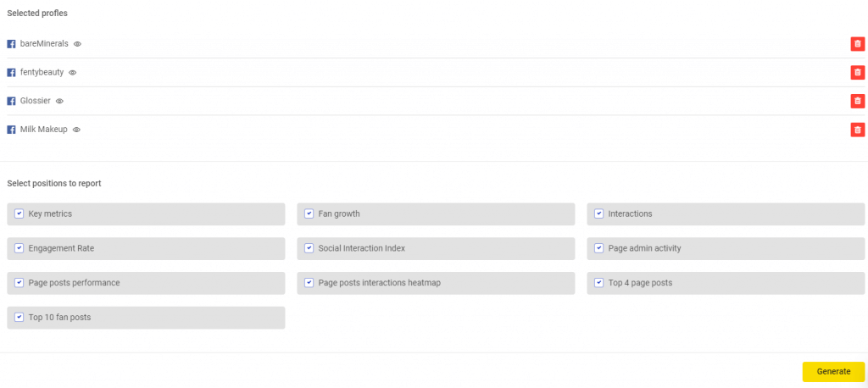Disable the Engagement Rate option
Screen dimensions: 868x388
[19, 249]
